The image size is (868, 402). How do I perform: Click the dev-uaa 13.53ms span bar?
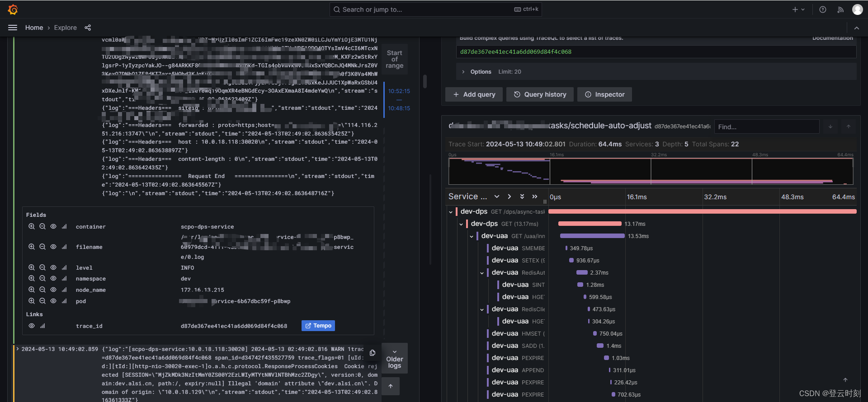[x=592, y=236]
